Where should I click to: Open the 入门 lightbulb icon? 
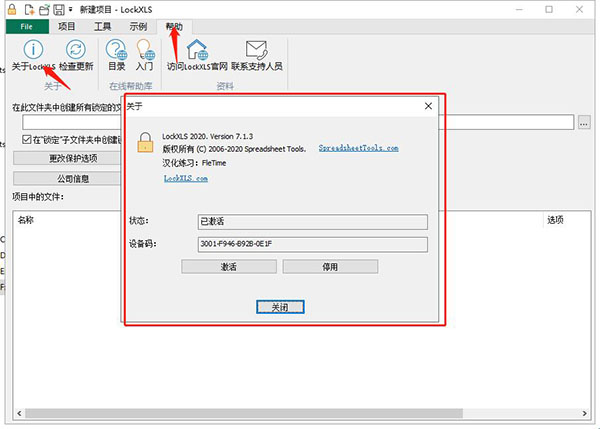(144, 48)
